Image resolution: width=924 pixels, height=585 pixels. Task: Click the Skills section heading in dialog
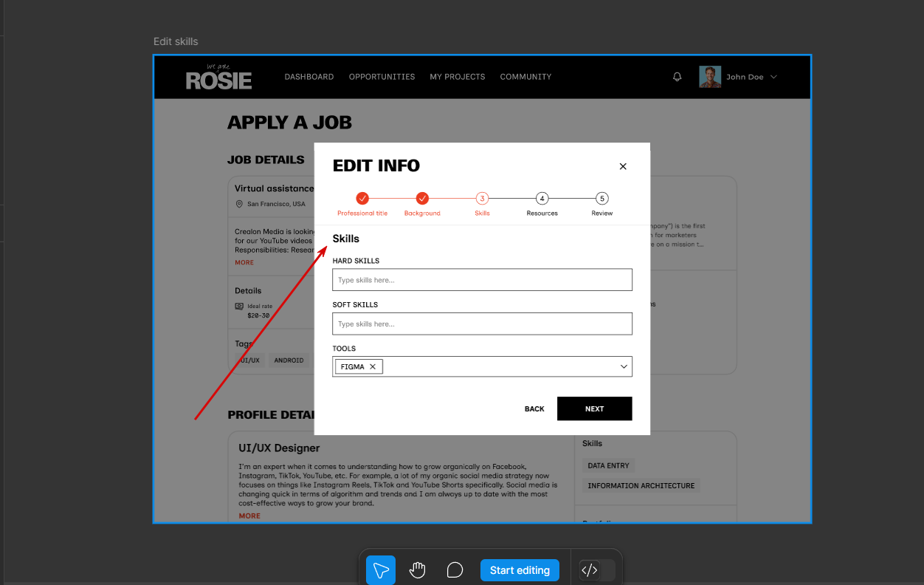346,239
